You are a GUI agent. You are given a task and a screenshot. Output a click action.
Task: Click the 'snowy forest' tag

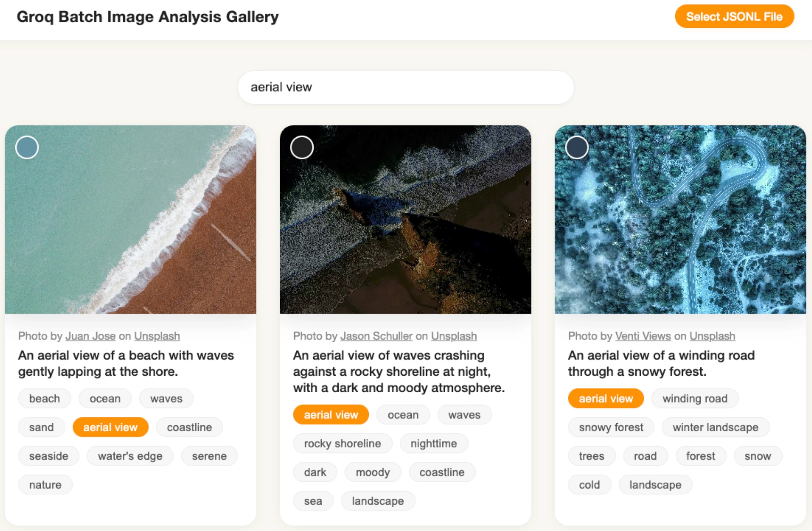(x=611, y=427)
